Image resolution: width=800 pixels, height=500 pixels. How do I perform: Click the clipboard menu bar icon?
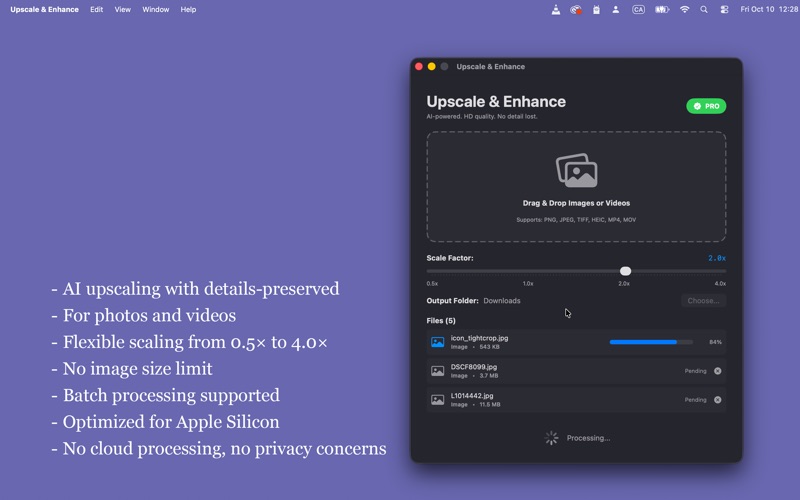pyautogui.click(x=596, y=9)
